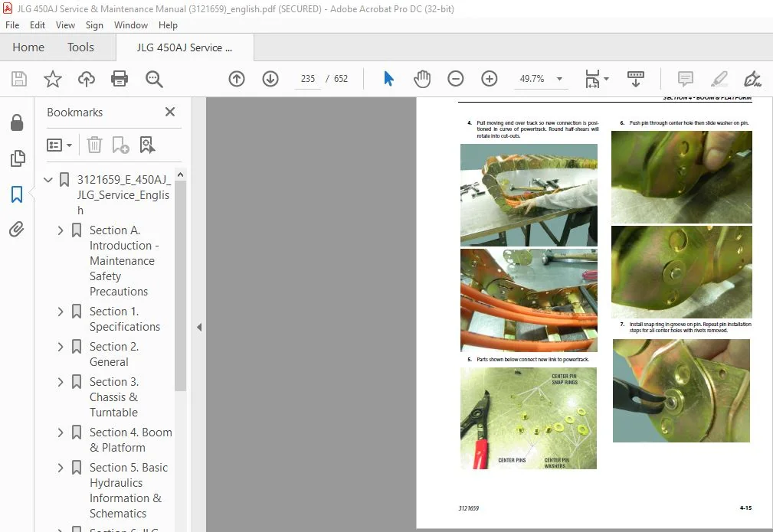
Task: Collapse the 3121659_E_450AJ root bookmark
Action: tap(47, 180)
